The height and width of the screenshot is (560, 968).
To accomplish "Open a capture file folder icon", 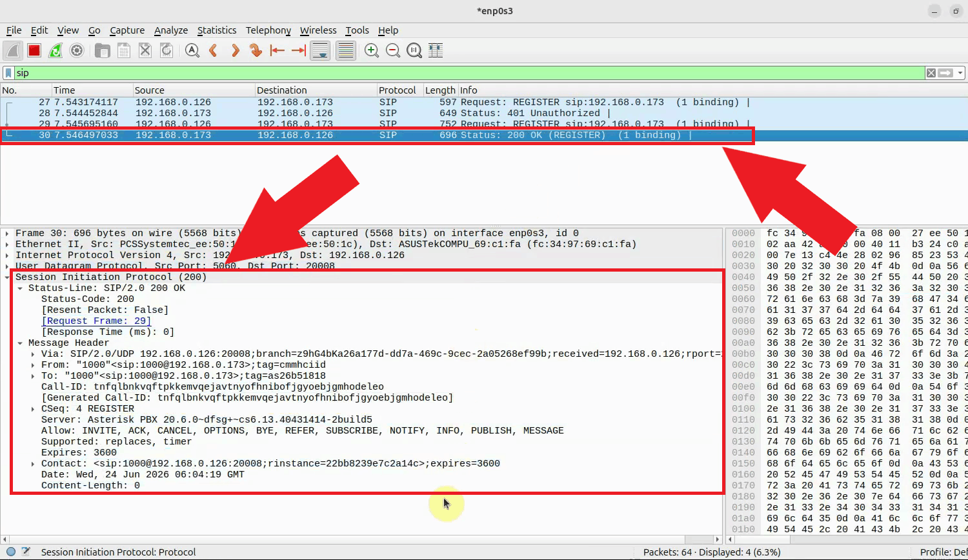I will [x=102, y=50].
